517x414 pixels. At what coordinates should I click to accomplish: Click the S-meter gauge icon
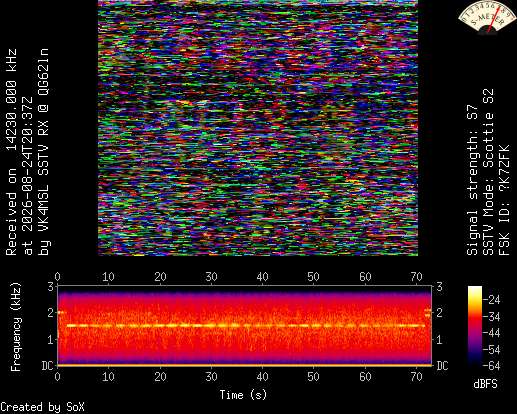click(x=487, y=17)
